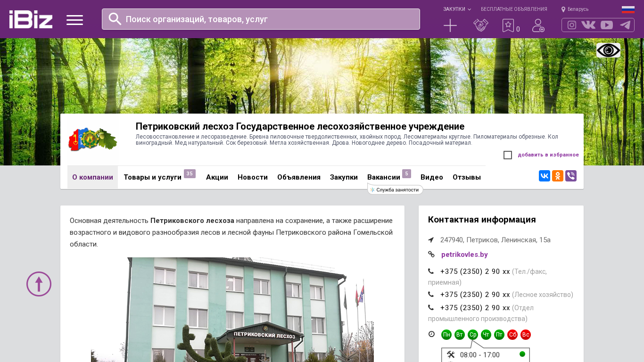Click the user registration icon

point(538,25)
